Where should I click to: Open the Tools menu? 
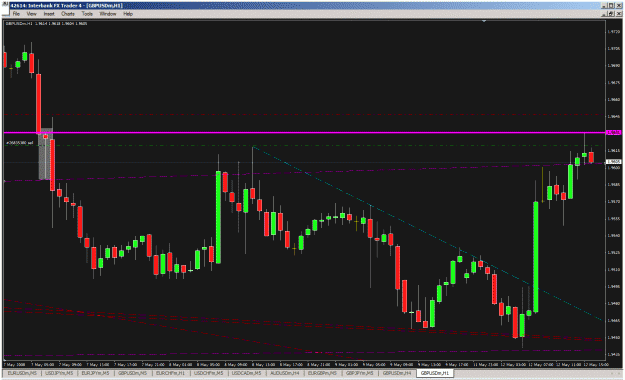[87, 14]
